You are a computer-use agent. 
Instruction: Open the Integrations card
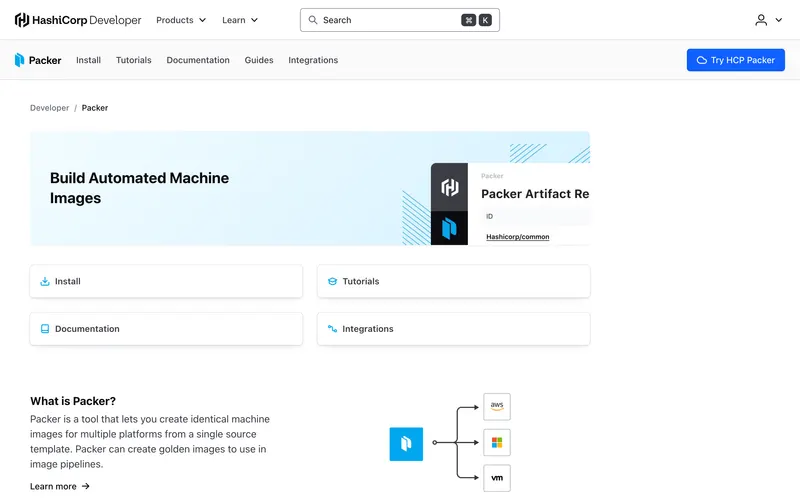(454, 329)
